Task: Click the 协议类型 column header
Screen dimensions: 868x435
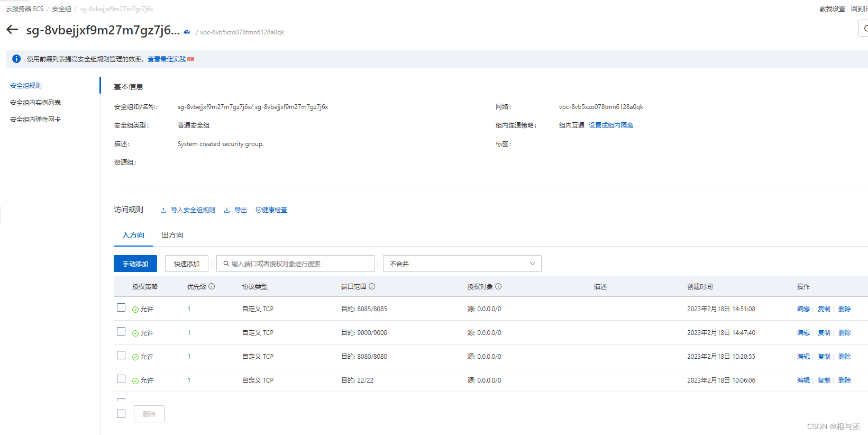Action: point(255,287)
